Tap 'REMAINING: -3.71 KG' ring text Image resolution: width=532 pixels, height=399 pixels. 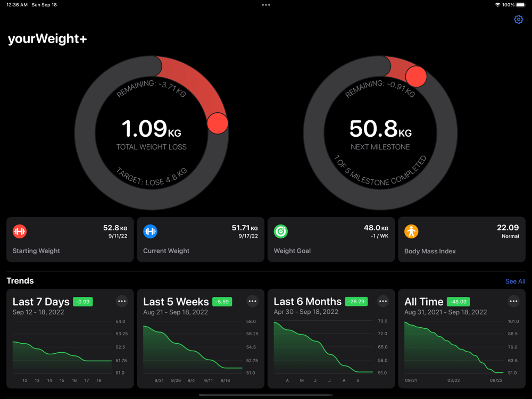pos(151,88)
